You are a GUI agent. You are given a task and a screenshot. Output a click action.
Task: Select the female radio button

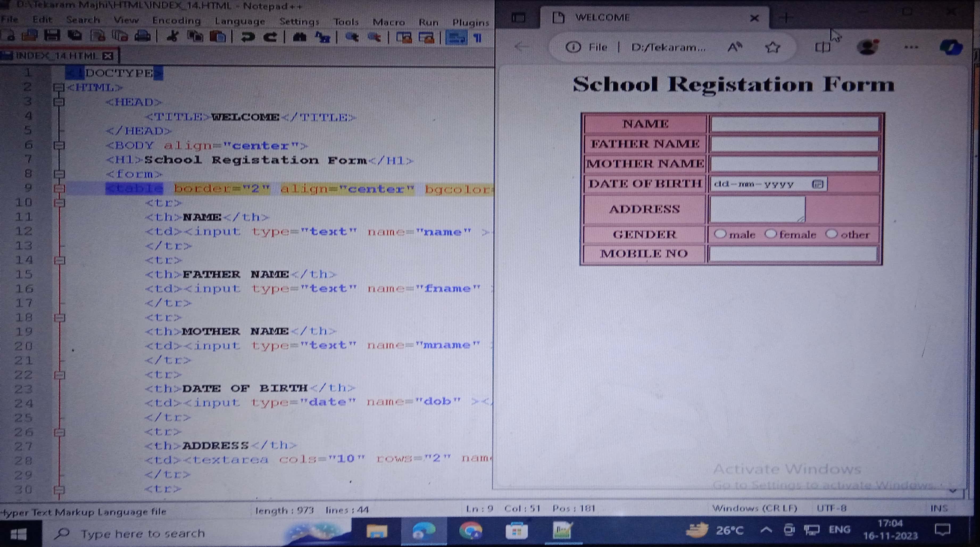(770, 234)
